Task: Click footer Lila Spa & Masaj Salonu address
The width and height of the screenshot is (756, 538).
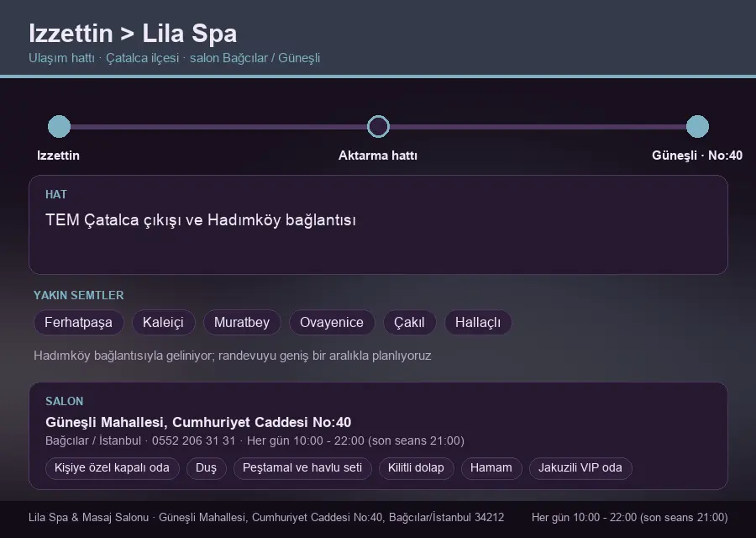Action: point(266,517)
